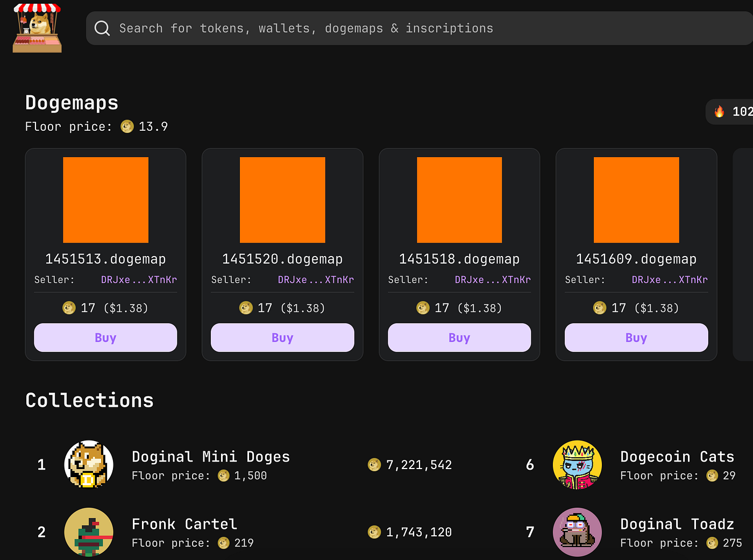Open the Fronk Cartel avatar
The height and width of the screenshot is (560, 753).
[89, 532]
